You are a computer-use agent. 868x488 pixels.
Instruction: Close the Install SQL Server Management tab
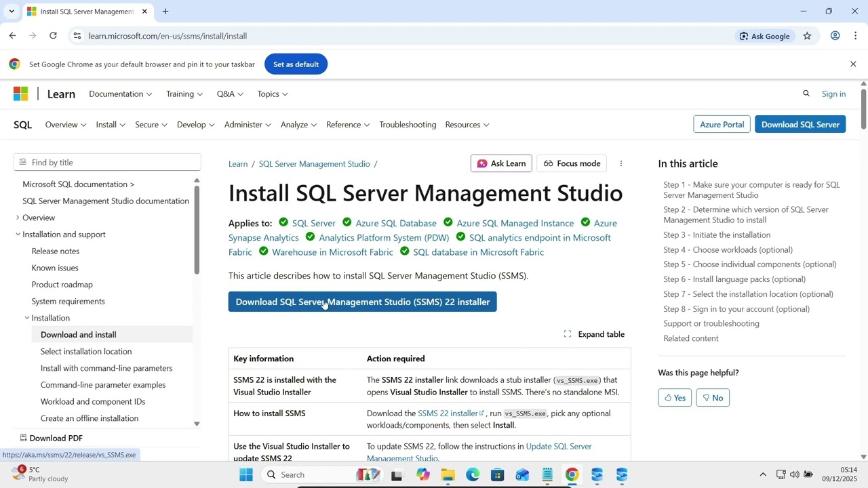144,12
